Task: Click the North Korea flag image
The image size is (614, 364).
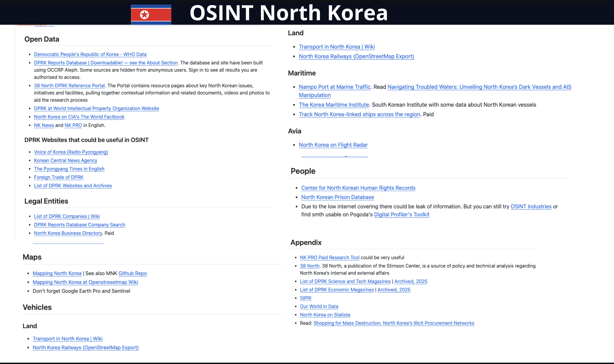Action: [151, 14]
